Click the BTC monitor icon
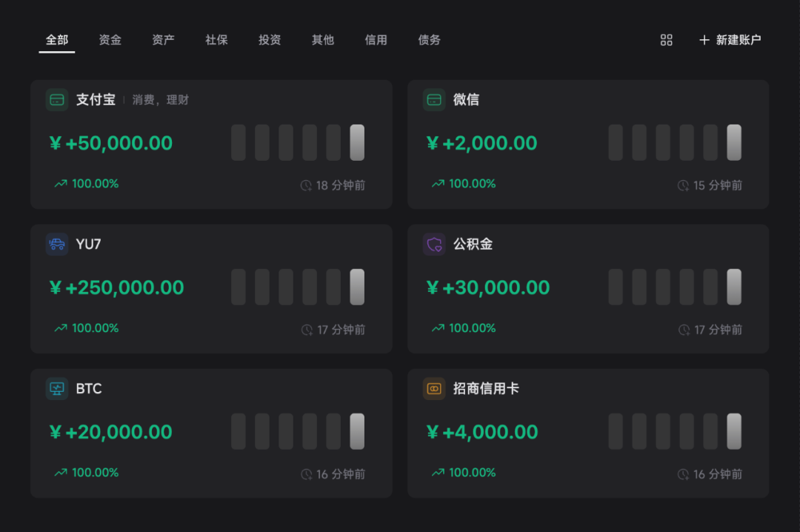The width and height of the screenshot is (800, 532). pos(57,388)
